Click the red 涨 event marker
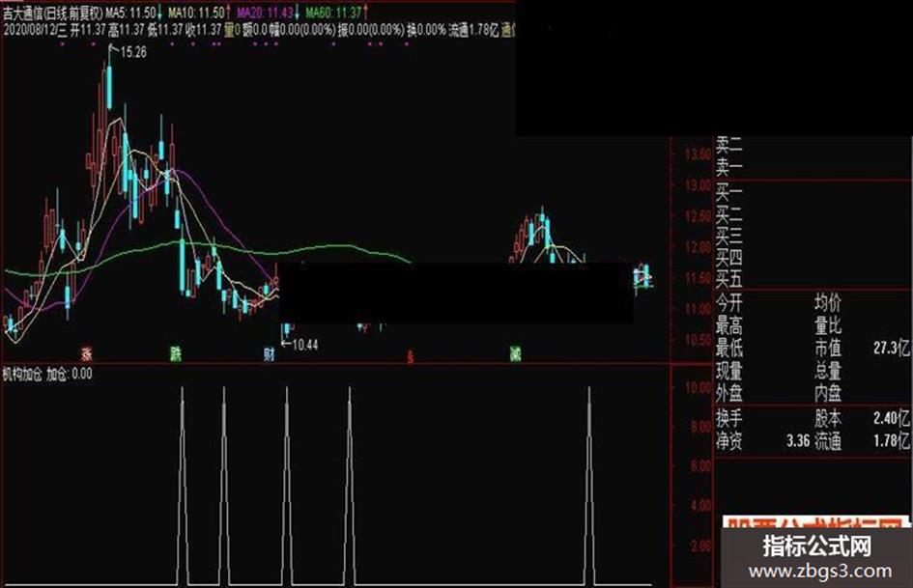 87,352
